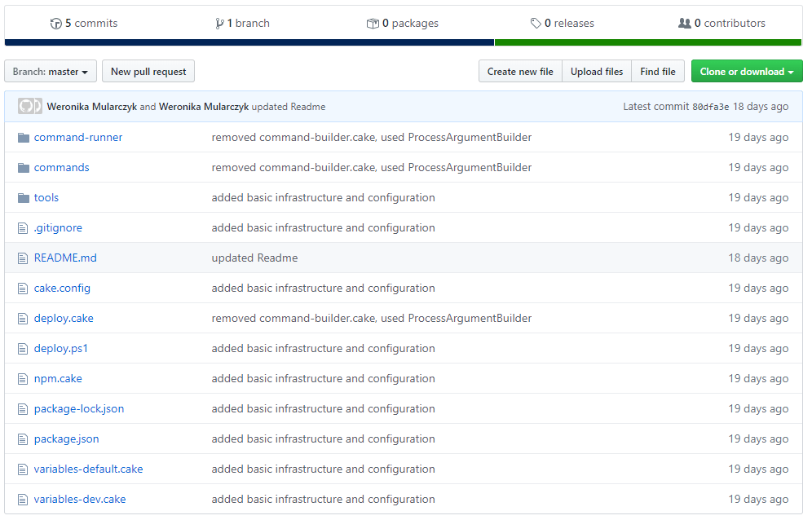The height and width of the screenshot is (520, 812).
Task: Click the file icon beside README.md
Action: (24, 258)
